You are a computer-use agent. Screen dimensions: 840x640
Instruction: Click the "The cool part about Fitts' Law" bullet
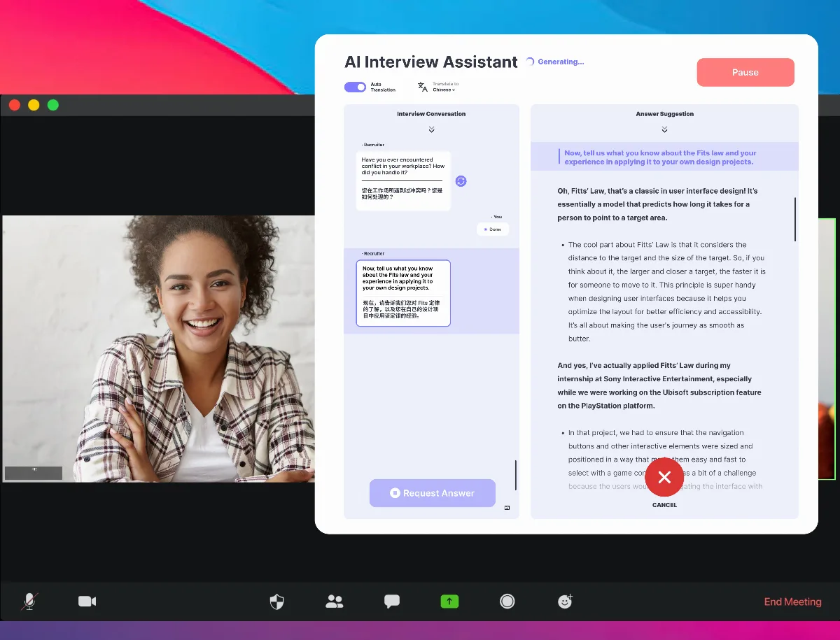(x=666, y=292)
